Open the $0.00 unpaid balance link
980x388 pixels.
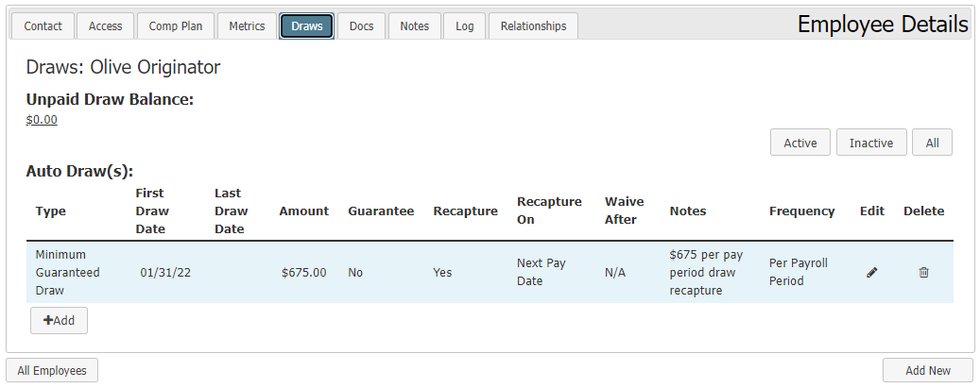tap(42, 119)
